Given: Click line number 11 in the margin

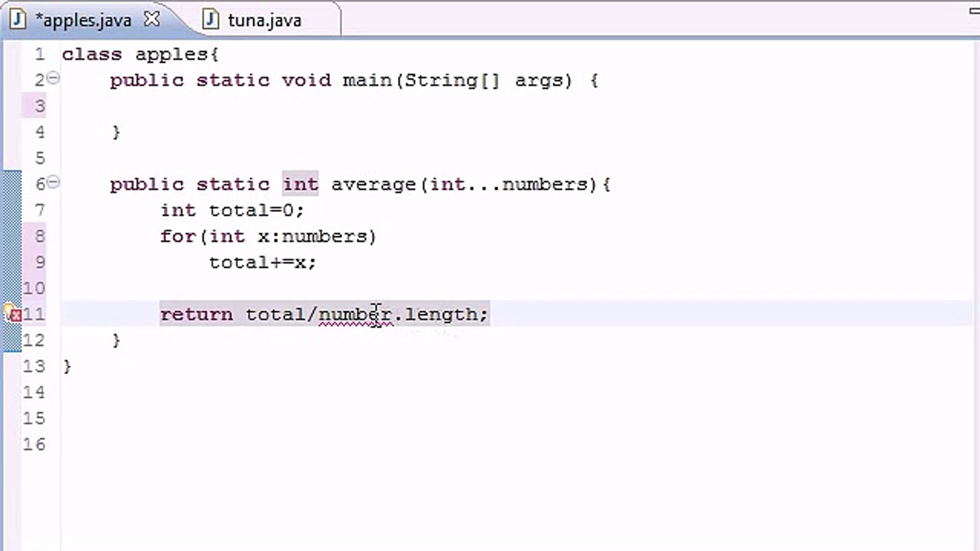Looking at the screenshot, I should (x=34, y=315).
